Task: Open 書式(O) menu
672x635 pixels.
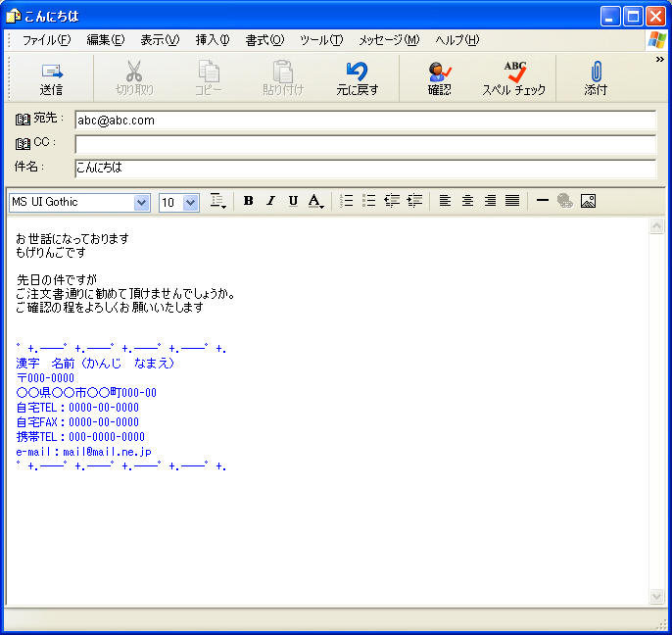Action: point(264,40)
